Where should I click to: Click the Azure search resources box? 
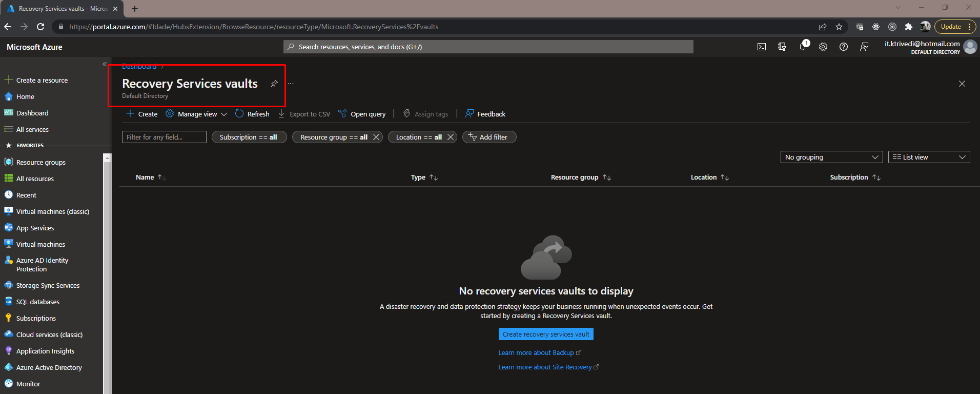488,47
